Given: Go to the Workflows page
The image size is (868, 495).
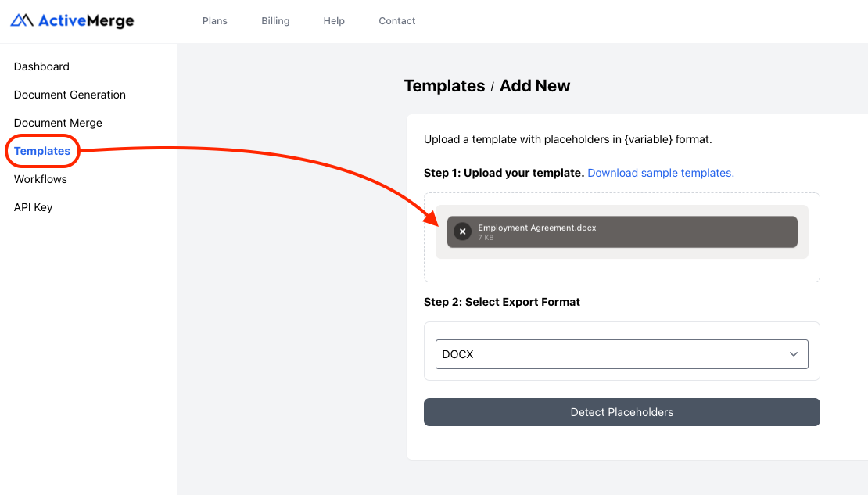Looking at the screenshot, I should 40,179.
